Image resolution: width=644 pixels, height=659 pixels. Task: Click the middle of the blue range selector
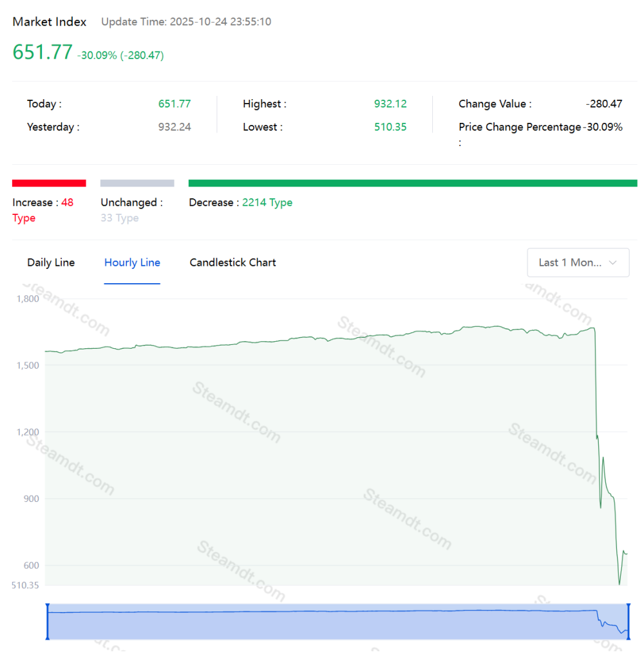(337, 622)
